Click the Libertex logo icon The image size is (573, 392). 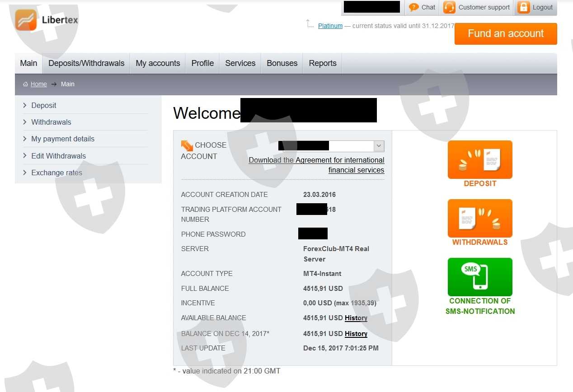(26, 20)
